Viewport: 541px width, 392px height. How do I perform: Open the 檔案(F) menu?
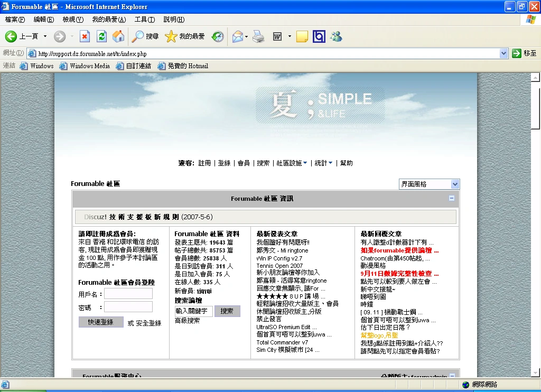[15, 20]
